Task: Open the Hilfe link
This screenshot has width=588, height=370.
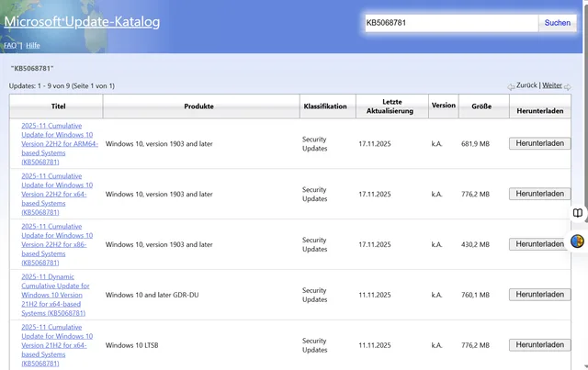Action: pyautogui.click(x=33, y=45)
